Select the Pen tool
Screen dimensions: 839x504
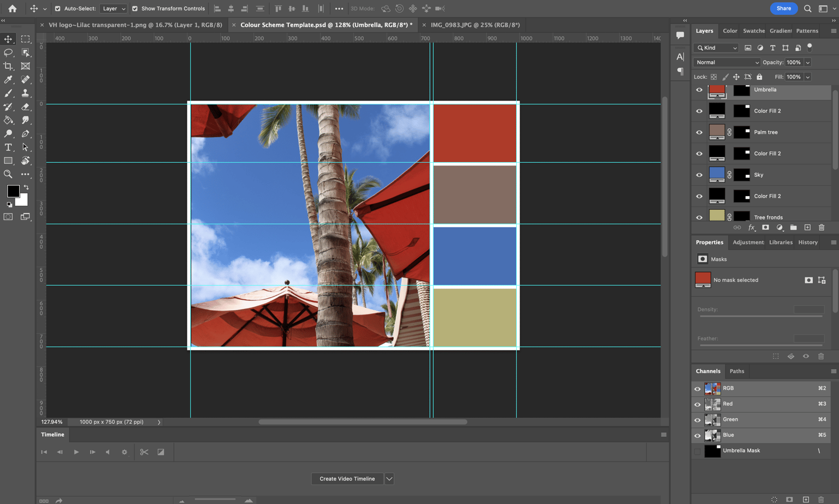point(25,134)
